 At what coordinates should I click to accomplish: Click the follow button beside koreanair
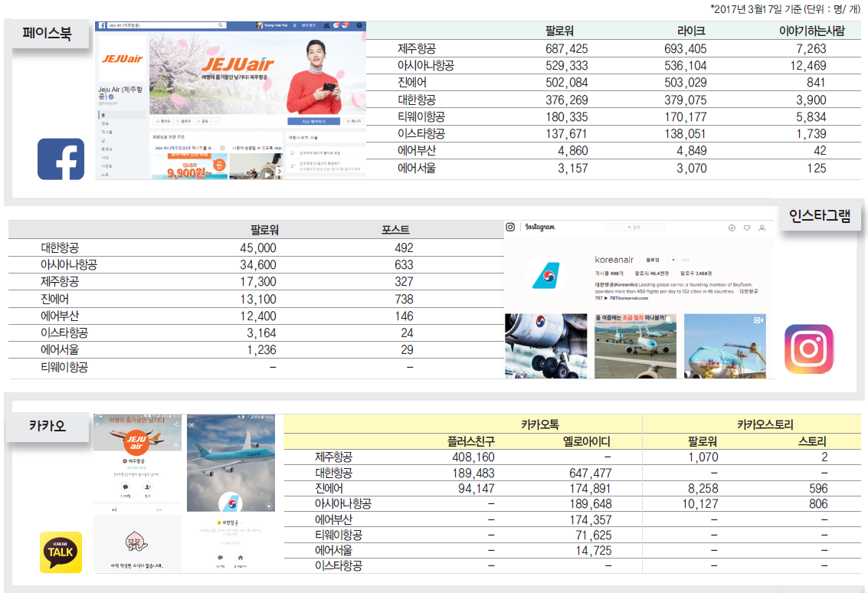[653, 260]
